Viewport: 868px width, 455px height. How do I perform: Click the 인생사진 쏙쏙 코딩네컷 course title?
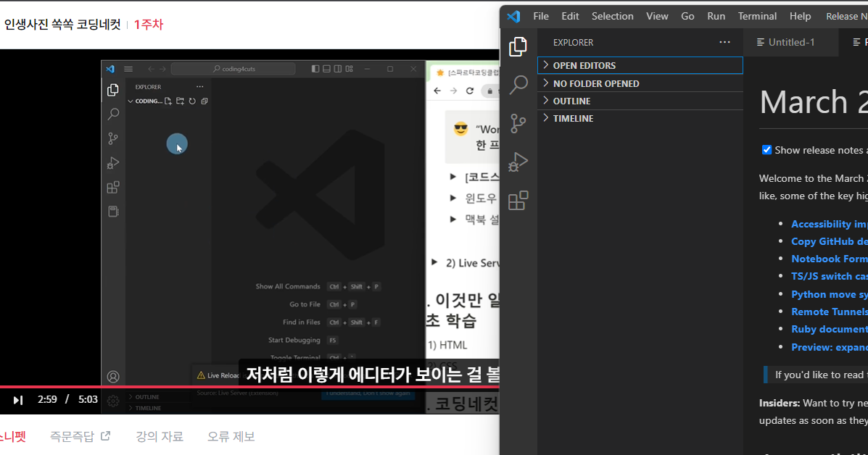pyautogui.click(x=62, y=25)
